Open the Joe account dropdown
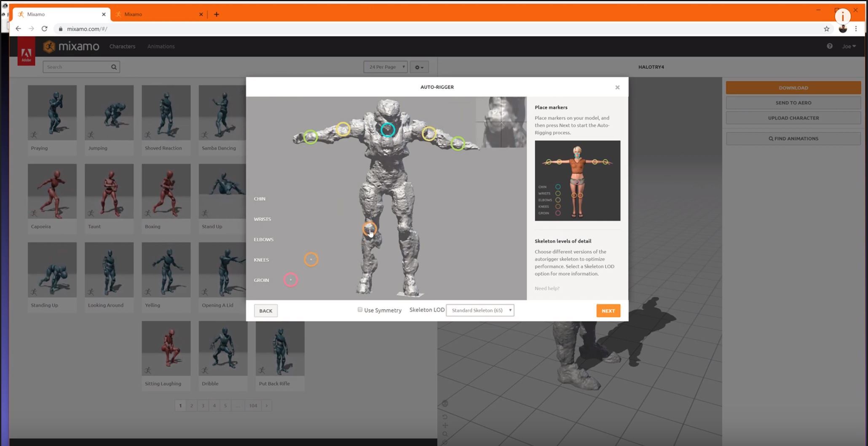The width and height of the screenshot is (868, 446). 849,46
